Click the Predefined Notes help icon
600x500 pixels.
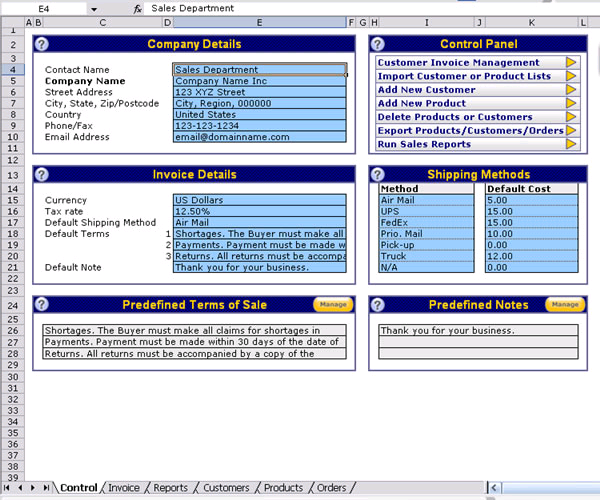tap(378, 305)
